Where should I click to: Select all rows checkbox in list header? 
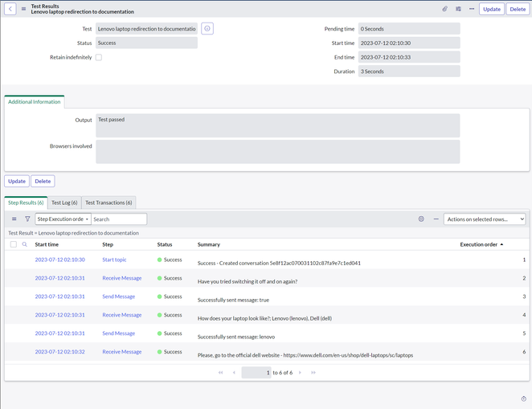pyautogui.click(x=13, y=244)
